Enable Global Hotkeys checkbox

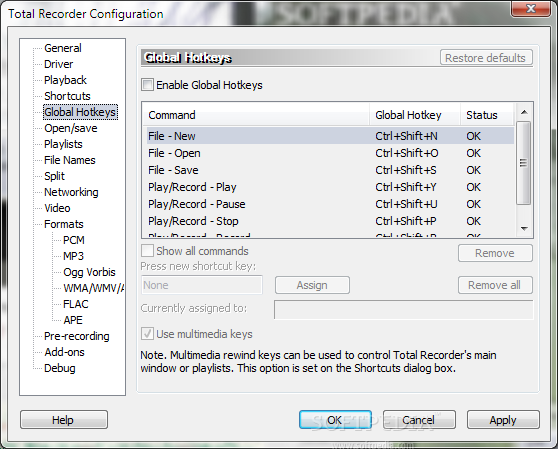coord(147,85)
